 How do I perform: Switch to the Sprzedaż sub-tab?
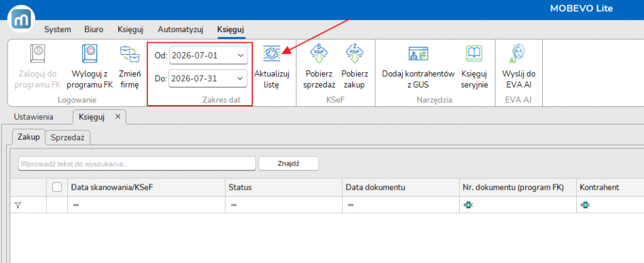point(68,138)
